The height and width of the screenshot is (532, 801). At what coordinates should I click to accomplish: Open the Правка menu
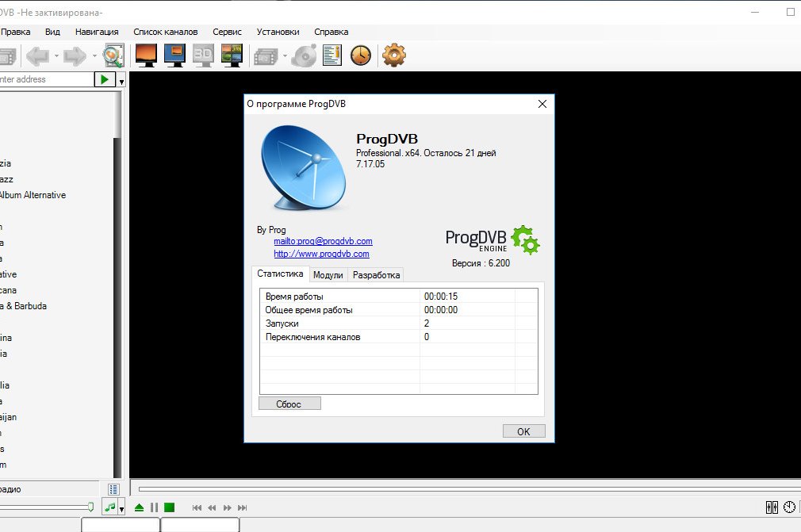15,32
